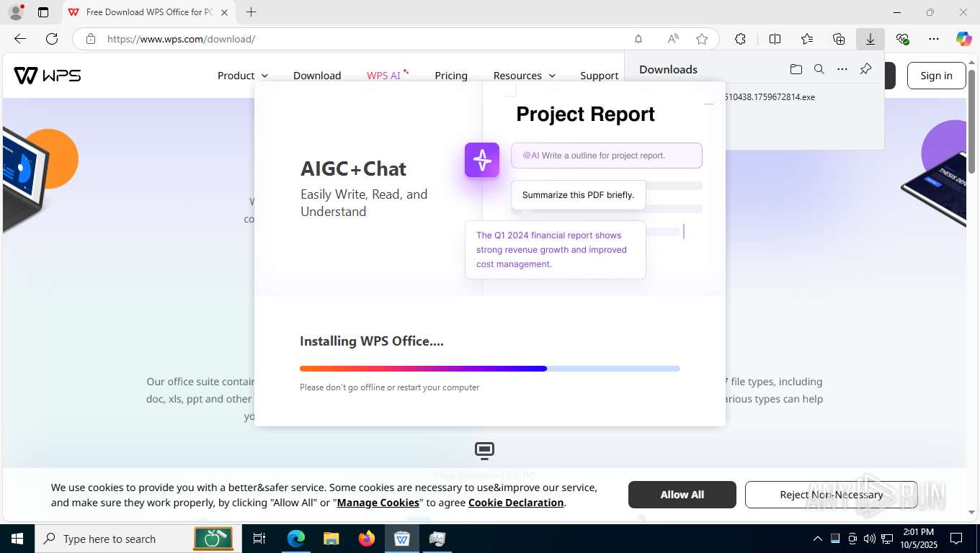The image size is (980, 553).
Task: Open more options in Downloads panel
Action: 842,69
